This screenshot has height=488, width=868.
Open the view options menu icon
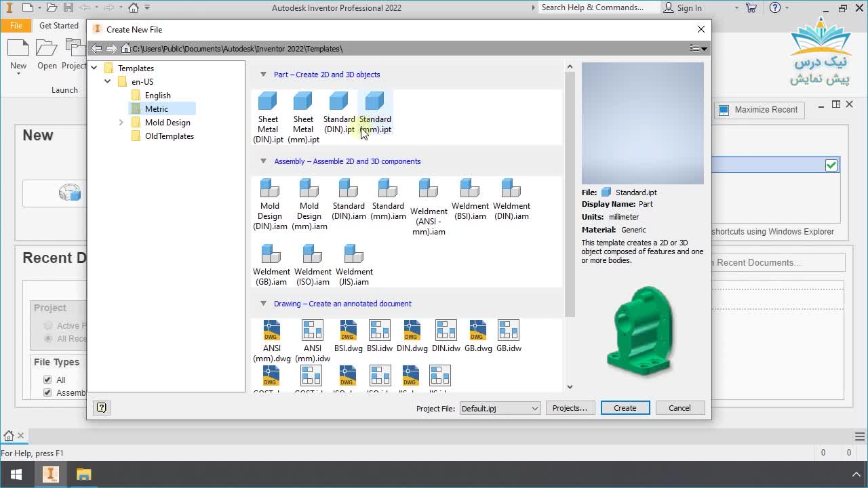(698, 49)
